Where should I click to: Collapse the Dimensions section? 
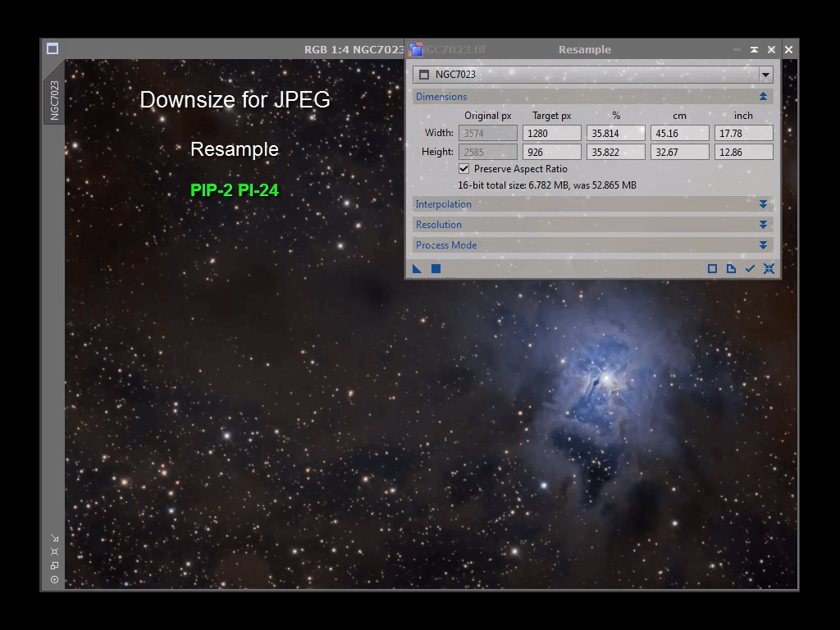(763, 97)
